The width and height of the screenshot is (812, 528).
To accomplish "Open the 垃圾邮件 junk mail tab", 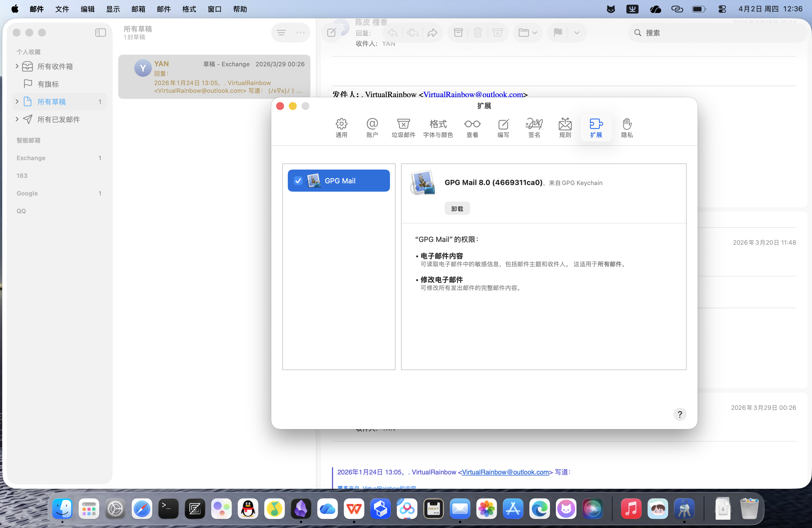I will [403, 128].
